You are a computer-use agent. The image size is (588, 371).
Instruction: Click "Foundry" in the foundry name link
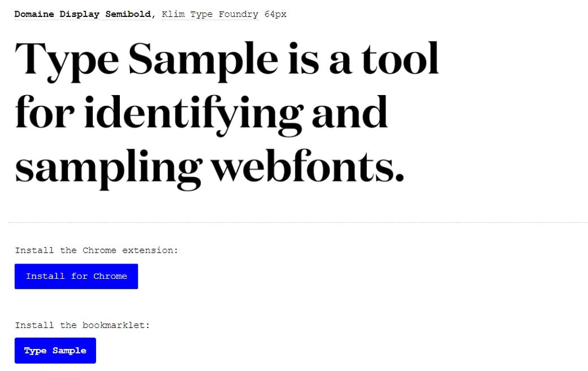[238, 14]
